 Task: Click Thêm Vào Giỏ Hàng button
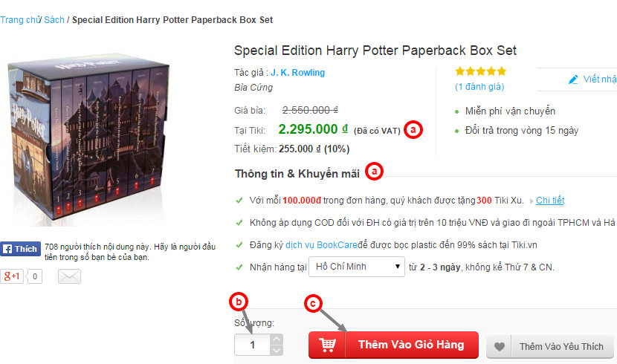click(393, 345)
